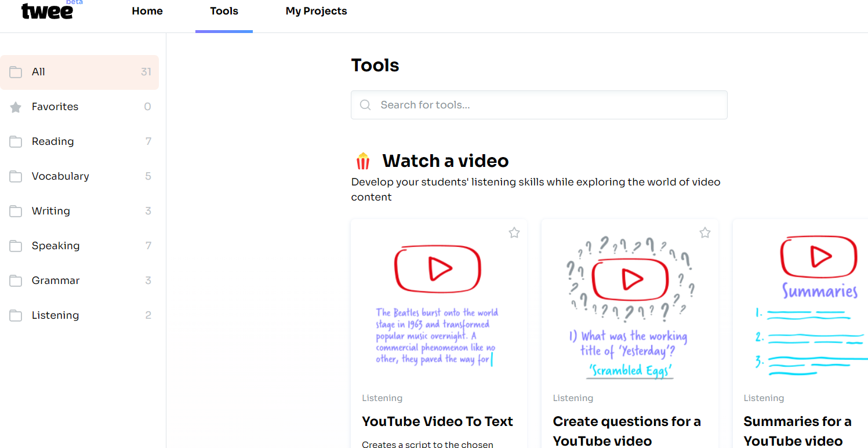Click the Listening label under first card
The width and height of the screenshot is (868, 448).
pyautogui.click(x=382, y=398)
